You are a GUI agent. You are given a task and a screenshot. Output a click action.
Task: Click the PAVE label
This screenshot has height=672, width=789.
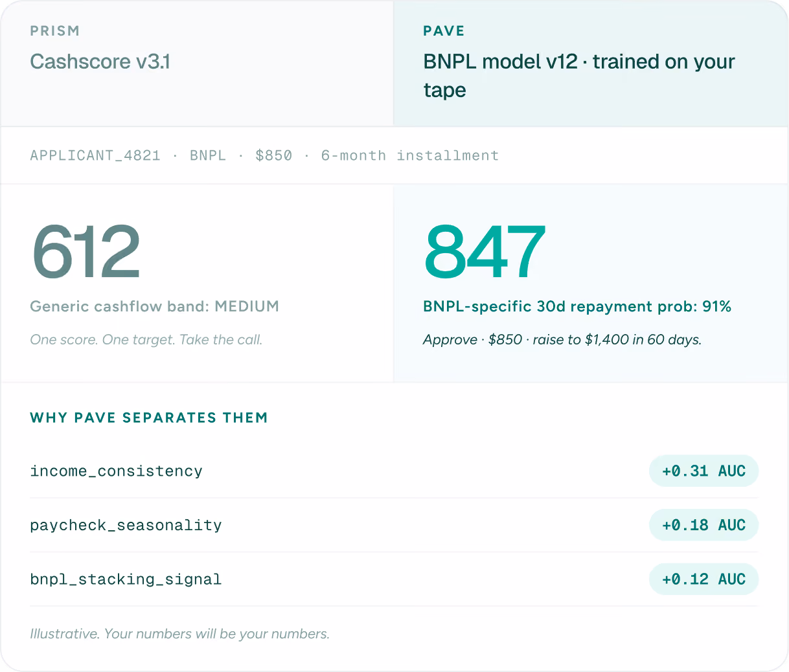pyautogui.click(x=444, y=31)
